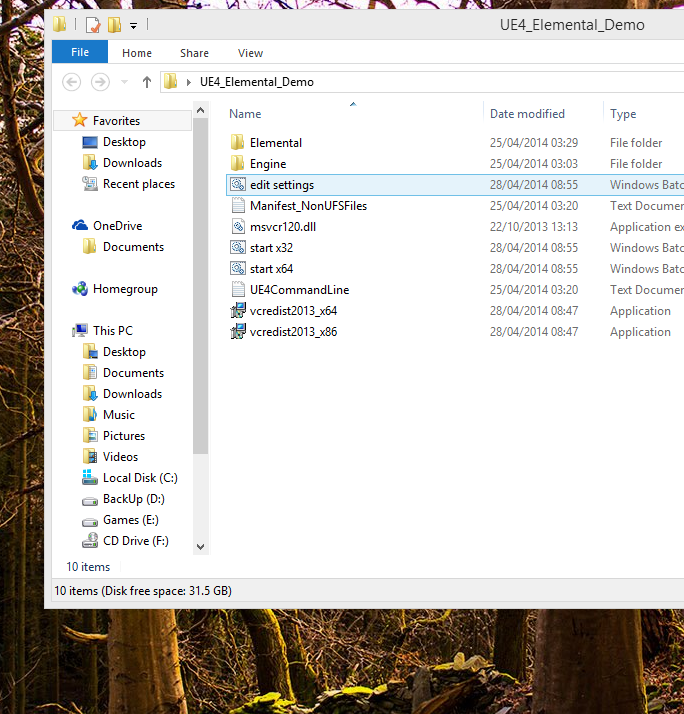Click the Application type of vcredist2013_x86 row
Image resolution: width=684 pixels, height=714 pixels.
point(640,332)
